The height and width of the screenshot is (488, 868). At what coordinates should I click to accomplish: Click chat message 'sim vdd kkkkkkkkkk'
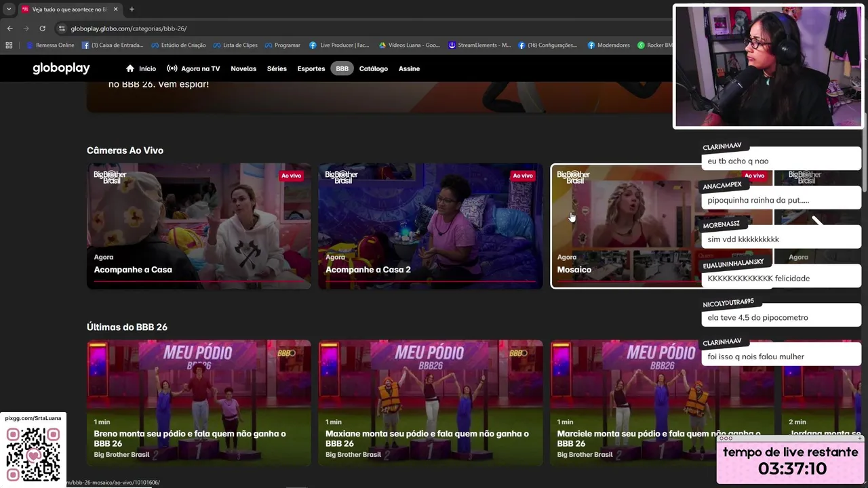781,239
